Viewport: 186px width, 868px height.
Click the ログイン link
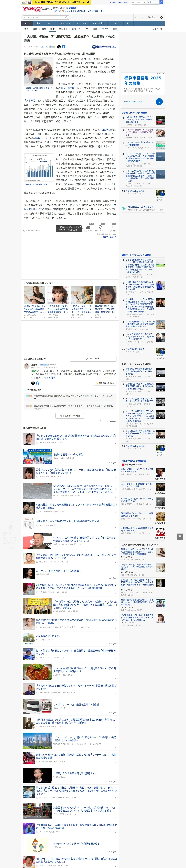57,11
